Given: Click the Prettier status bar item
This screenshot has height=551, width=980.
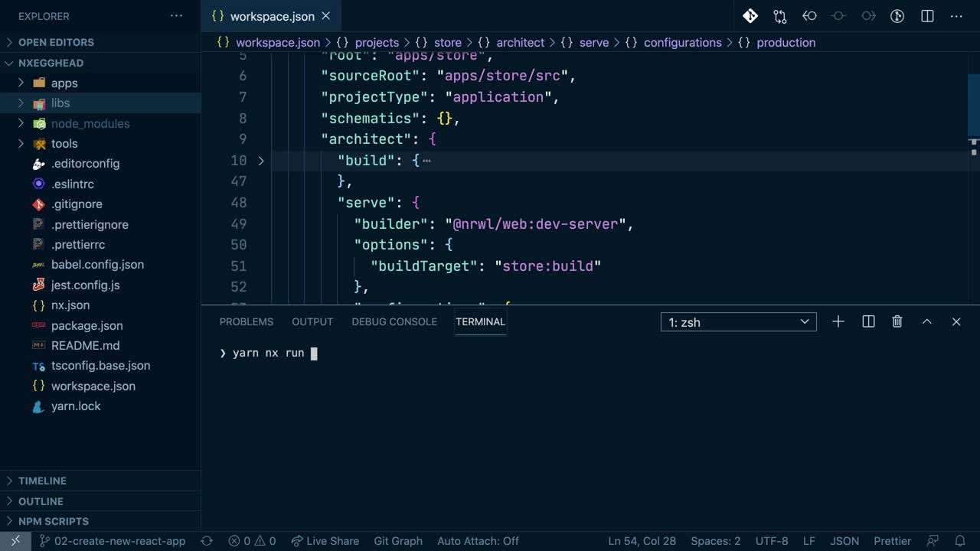Looking at the screenshot, I should click(892, 541).
